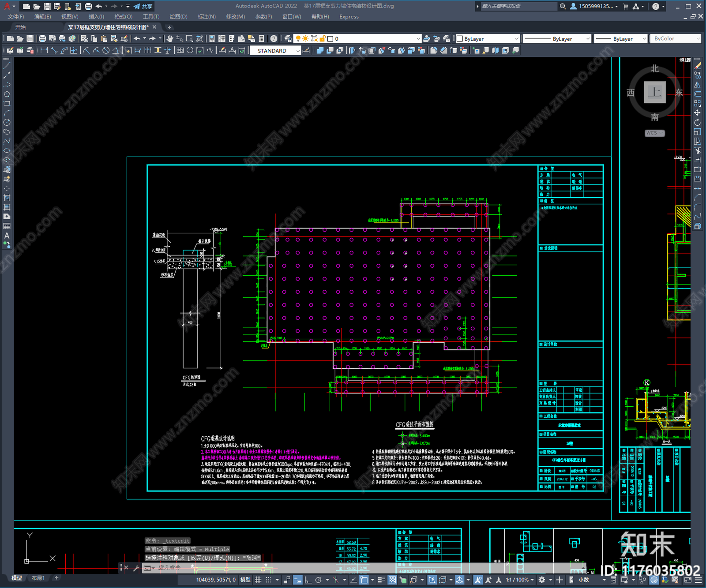Select the Circle tool in the draw toolbar

click(7, 122)
